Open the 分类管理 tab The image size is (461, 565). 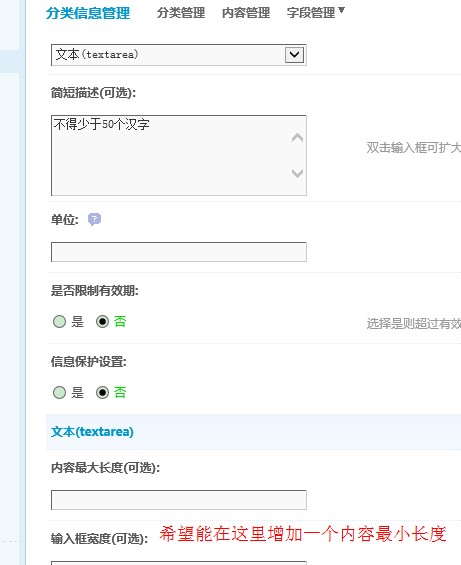(x=181, y=13)
